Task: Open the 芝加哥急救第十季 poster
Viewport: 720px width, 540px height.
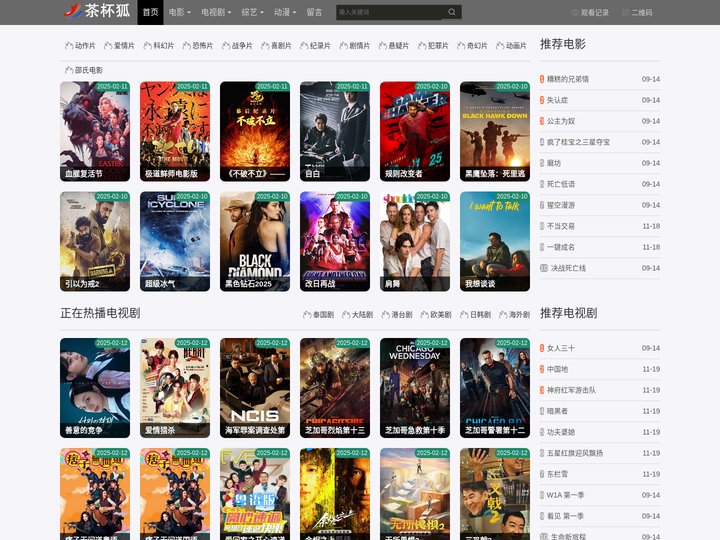Action: (415, 388)
